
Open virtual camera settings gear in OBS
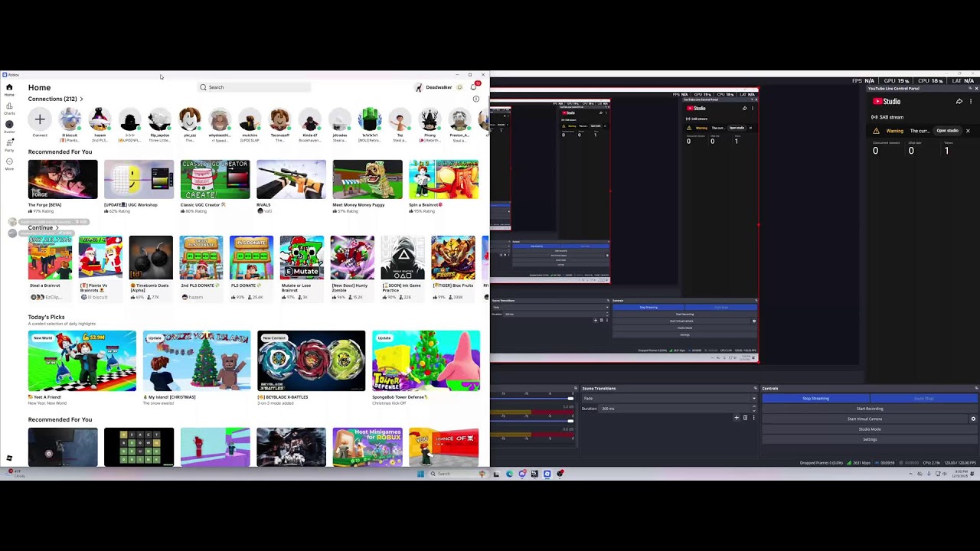[973, 419]
